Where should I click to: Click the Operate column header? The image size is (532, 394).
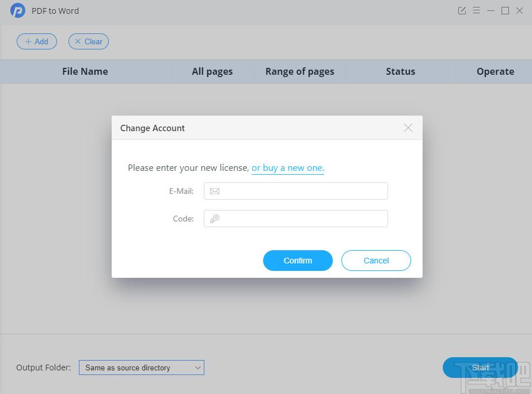pyautogui.click(x=495, y=71)
